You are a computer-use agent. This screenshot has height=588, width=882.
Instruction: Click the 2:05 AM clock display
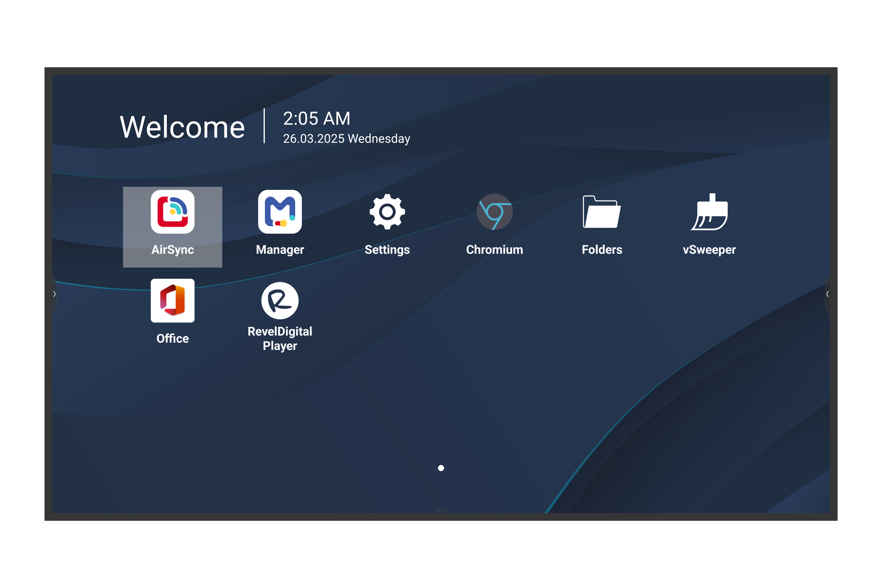coord(317,119)
